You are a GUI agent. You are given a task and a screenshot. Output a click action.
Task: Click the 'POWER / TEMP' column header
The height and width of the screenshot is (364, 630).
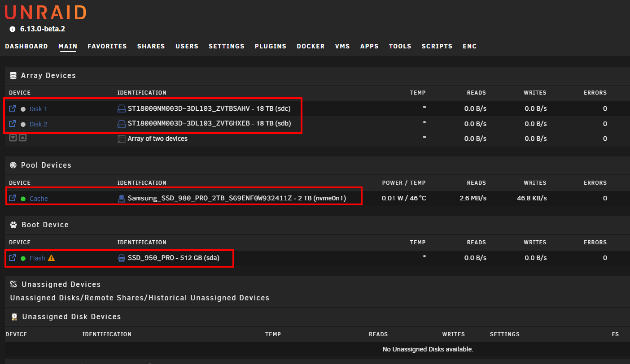(403, 183)
